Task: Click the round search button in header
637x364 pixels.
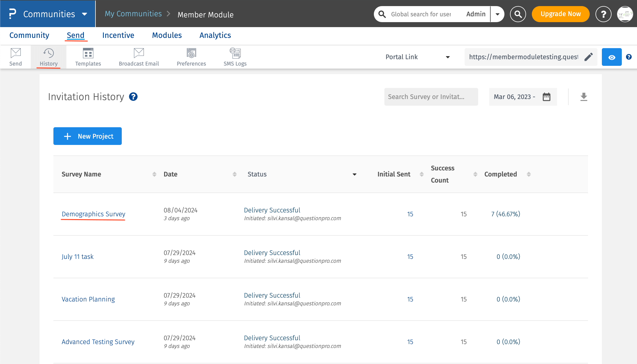Action: tap(518, 14)
